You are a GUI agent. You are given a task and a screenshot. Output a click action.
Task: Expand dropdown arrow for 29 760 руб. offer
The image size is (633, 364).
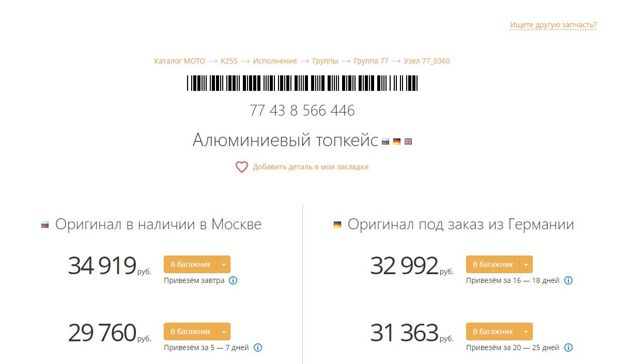point(224,331)
